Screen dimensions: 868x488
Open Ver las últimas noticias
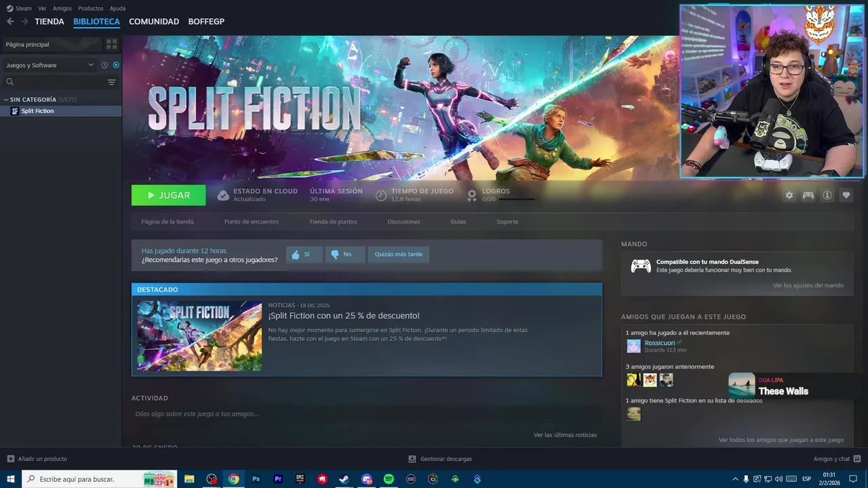[x=565, y=435]
